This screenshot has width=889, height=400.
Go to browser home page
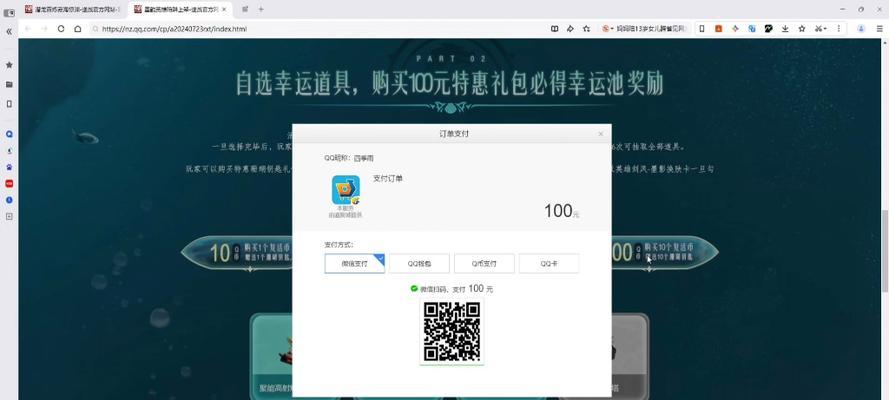tap(78, 28)
